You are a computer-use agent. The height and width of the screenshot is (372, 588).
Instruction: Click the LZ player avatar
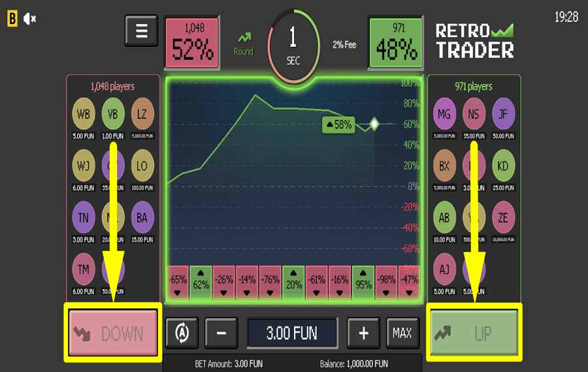pyautogui.click(x=142, y=114)
